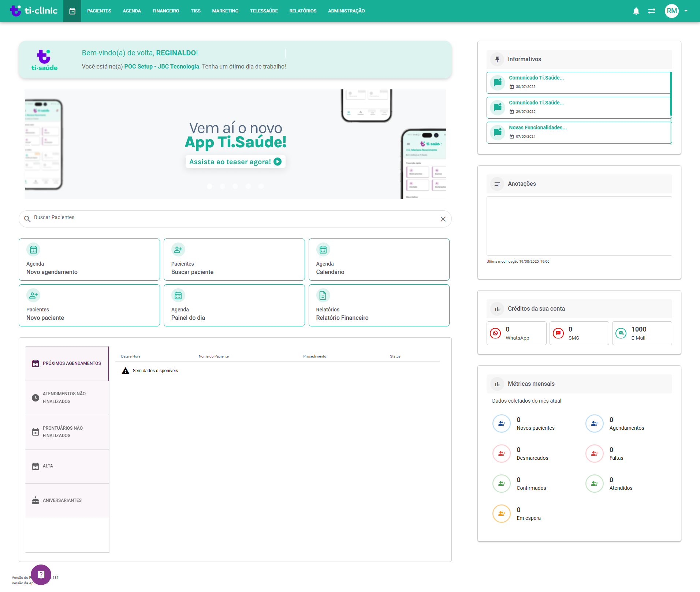Select the third banner carousel dot
The image size is (700, 592).
(x=235, y=186)
